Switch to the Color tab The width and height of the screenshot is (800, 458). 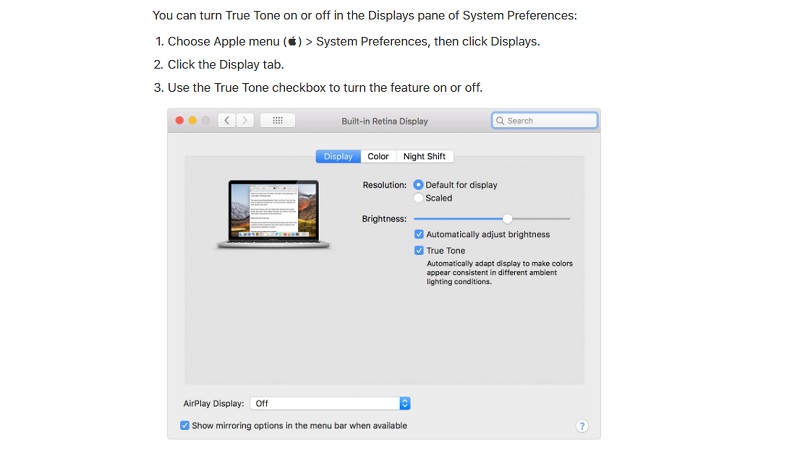[x=378, y=157]
